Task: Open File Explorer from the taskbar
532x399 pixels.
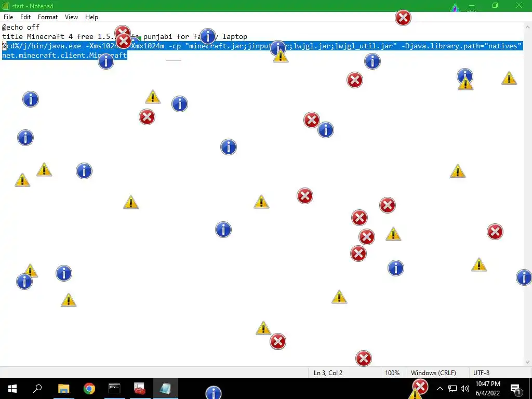Action: [x=63, y=389]
